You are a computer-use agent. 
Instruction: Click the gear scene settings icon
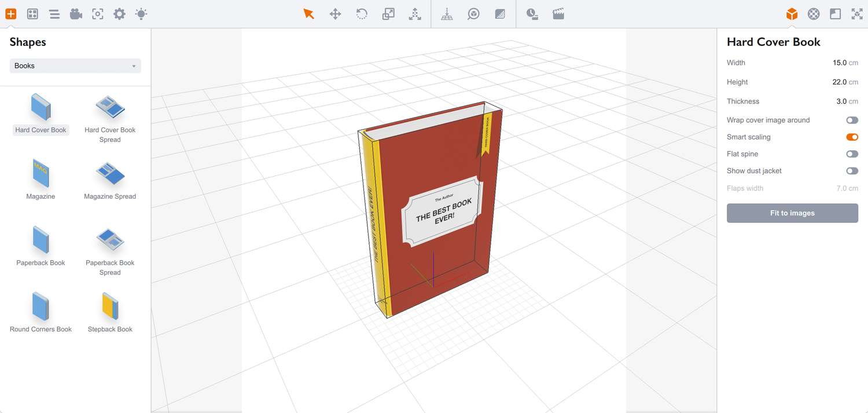coord(119,14)
